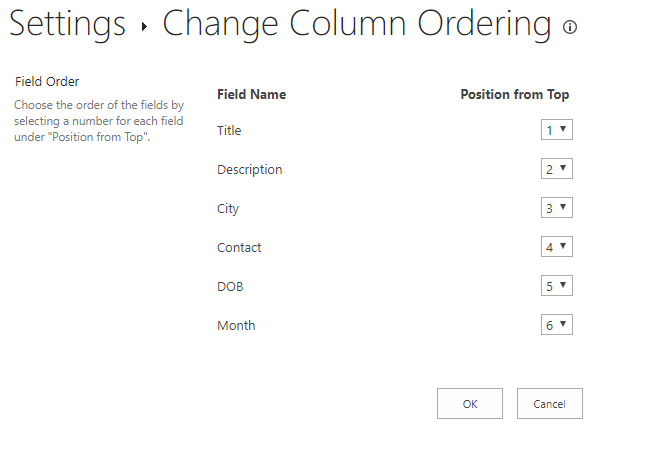Click the Description field name label

pos(249,169)
